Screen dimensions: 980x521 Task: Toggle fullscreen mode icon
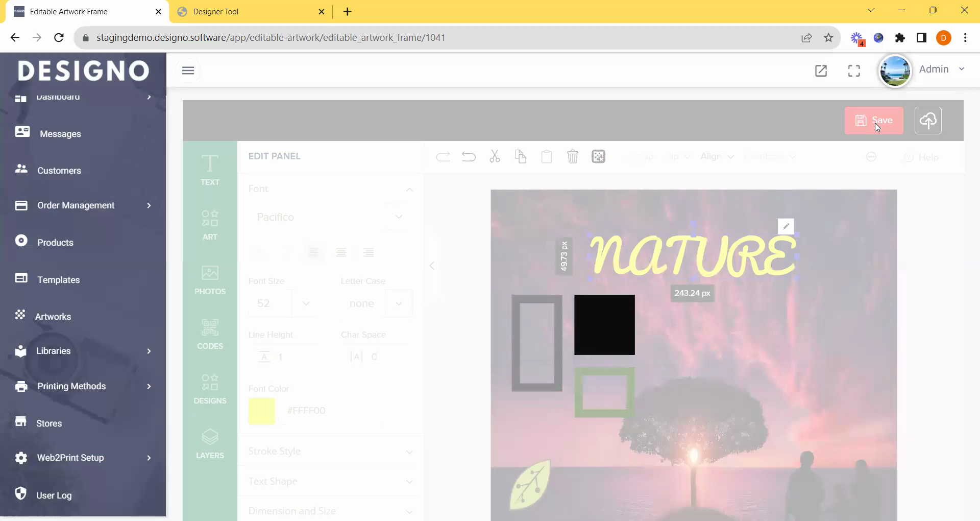click(x=854, y=70)
